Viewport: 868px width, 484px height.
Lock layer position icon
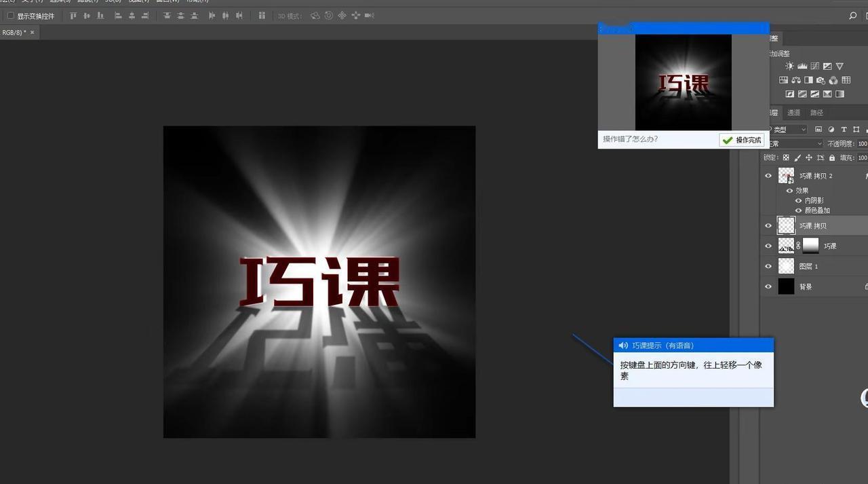(809, 157)
